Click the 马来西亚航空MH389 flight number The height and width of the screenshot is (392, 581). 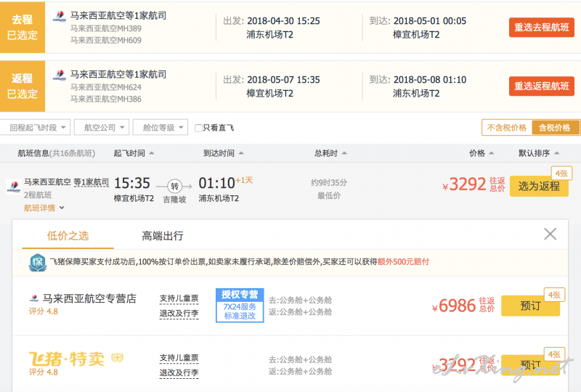pyautogui.click(x=106, y=28)
